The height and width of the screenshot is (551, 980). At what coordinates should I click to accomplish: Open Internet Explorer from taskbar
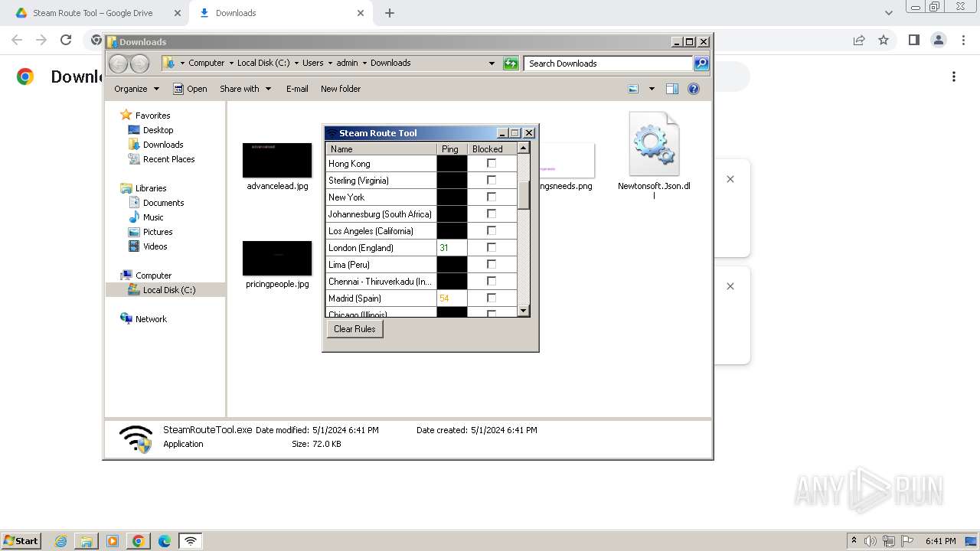click(x=61, y=541)
